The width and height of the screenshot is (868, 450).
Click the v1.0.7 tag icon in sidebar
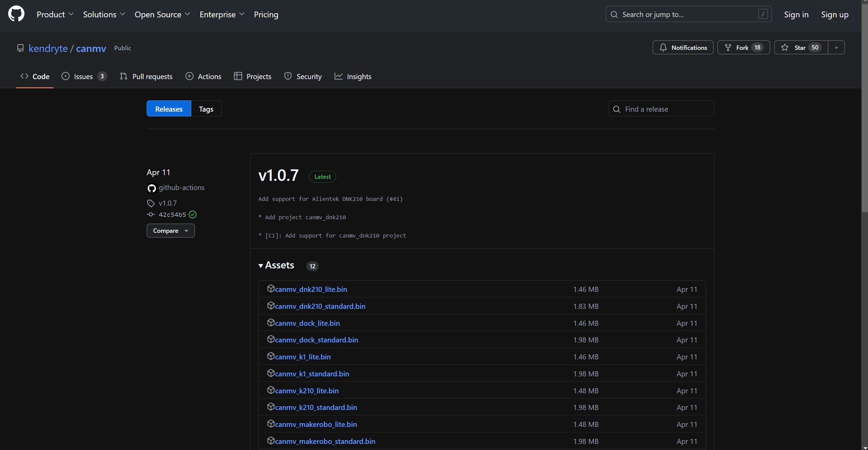tap(151, 203)
